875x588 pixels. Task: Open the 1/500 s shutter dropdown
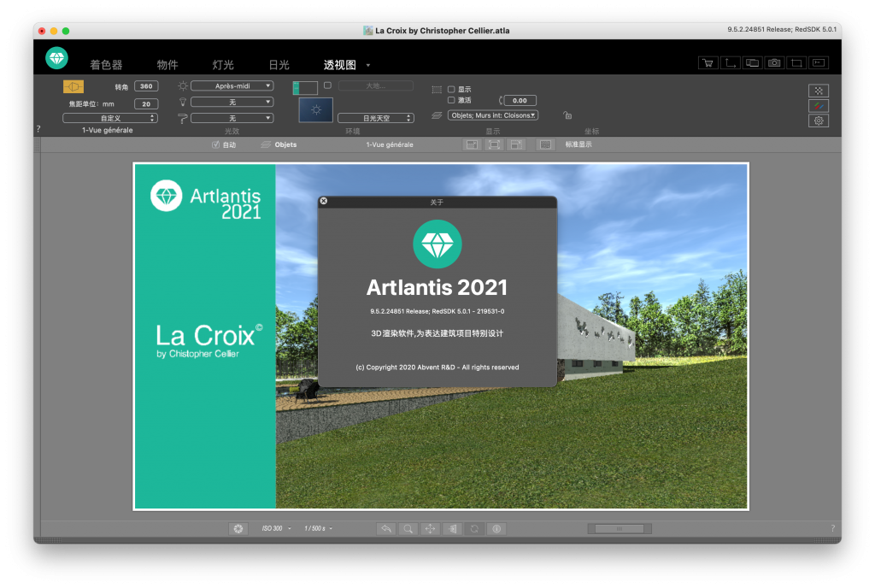click(318, 528)
